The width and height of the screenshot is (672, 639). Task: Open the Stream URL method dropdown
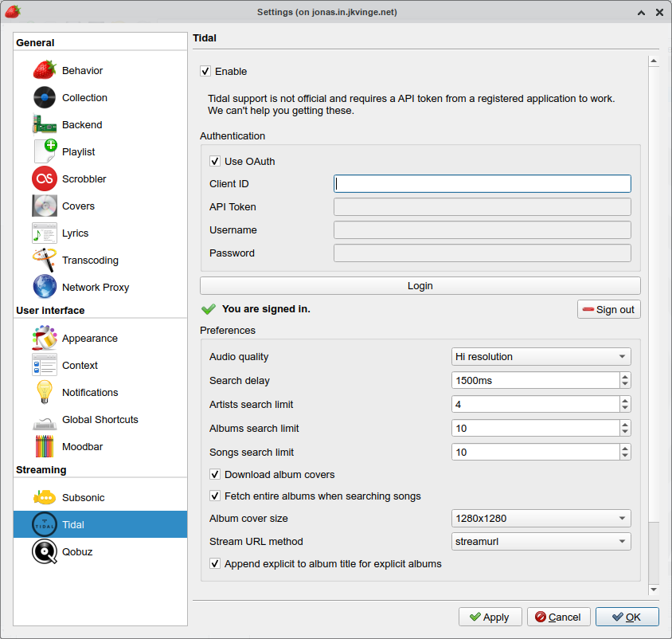tap(541, 541)
